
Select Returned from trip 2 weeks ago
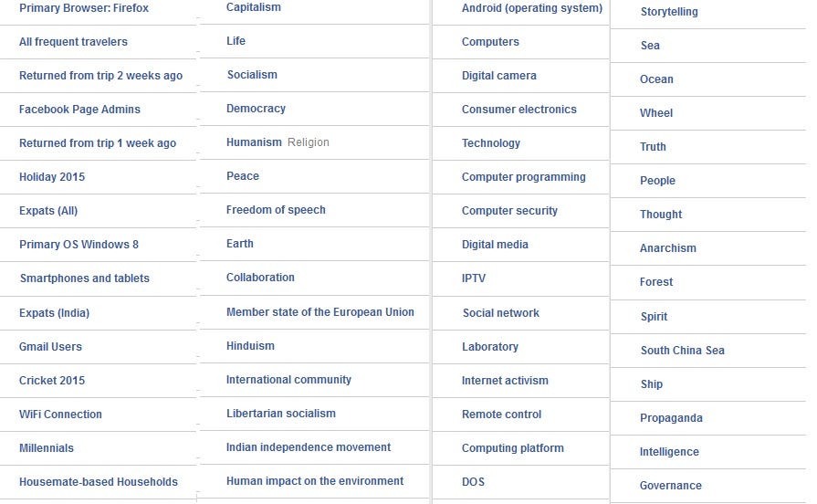(x=100, y=76)
